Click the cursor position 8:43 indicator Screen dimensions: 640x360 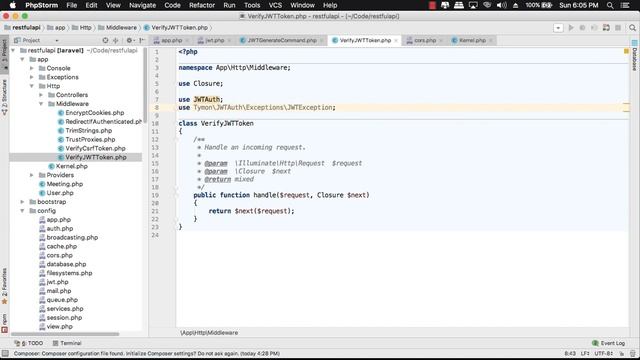click(570, 353)
